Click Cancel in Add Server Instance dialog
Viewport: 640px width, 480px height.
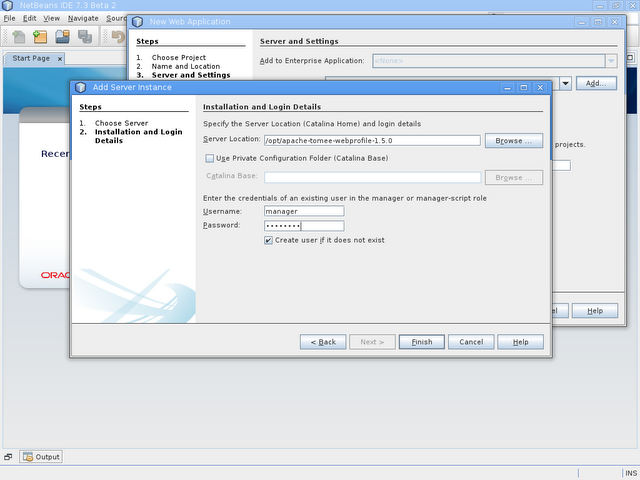point(471,342)
